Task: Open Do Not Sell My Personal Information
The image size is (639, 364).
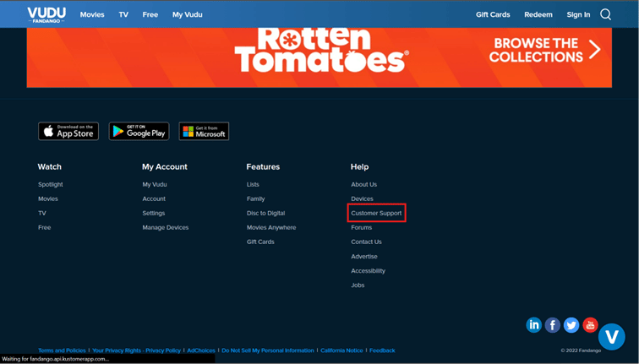Action: coord(268,350)
